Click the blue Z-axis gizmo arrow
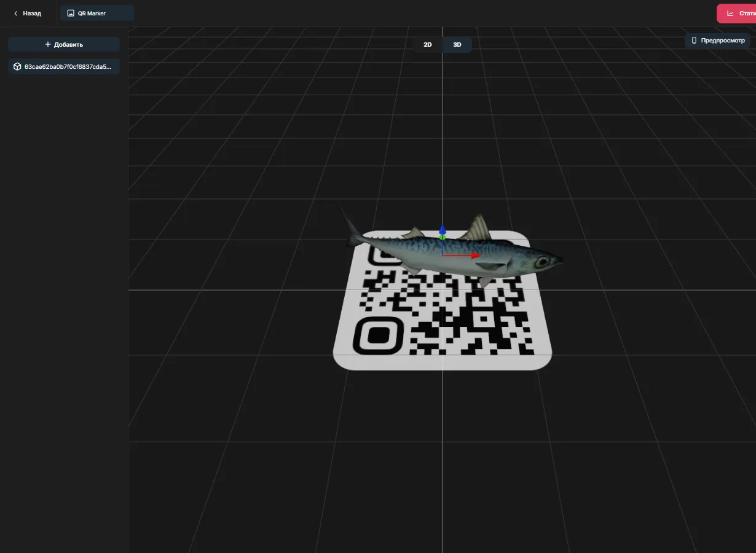756x553 pixels. pyautogui.click(x=443, y=229)
